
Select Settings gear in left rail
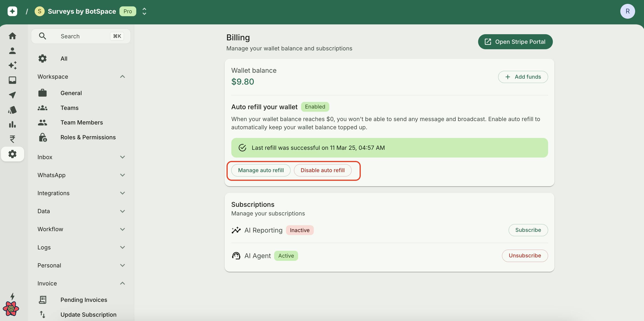(12, 154)
